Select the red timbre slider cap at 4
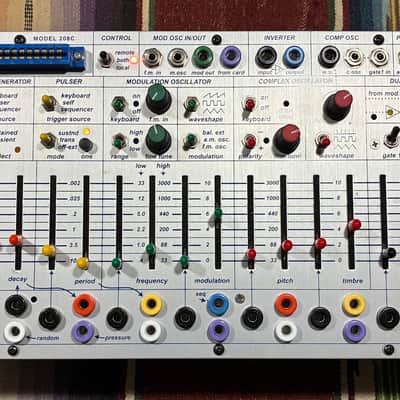 pyautogui.click(x=355, y=225)
